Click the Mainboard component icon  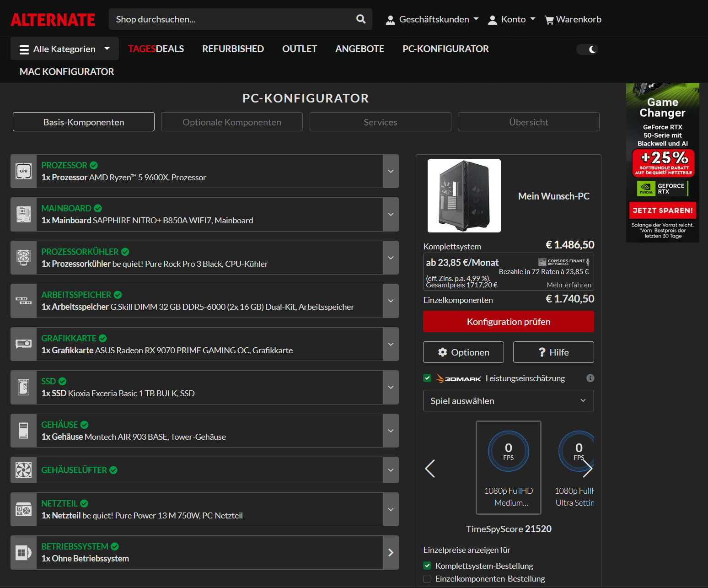coord(24,214)
